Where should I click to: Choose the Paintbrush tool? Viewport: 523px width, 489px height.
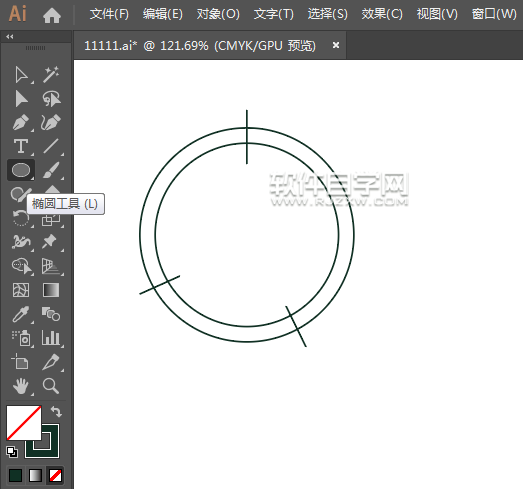pyautogui.click(x=51, y=170)
